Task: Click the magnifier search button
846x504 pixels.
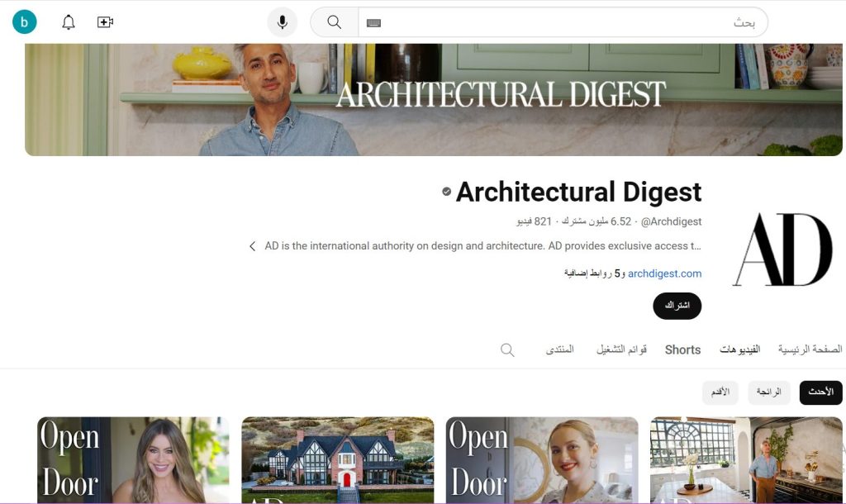Action: point(335,22)
